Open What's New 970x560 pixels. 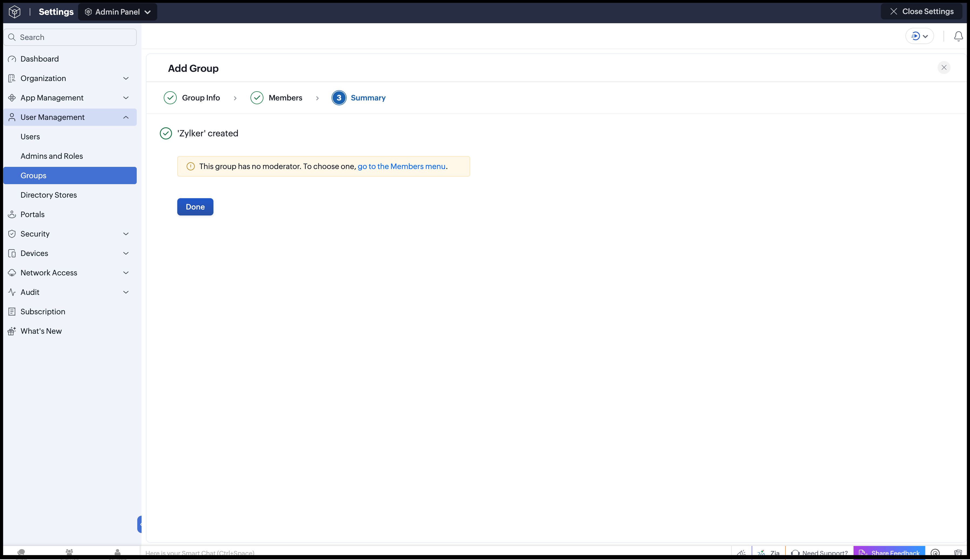click(70, 331)
